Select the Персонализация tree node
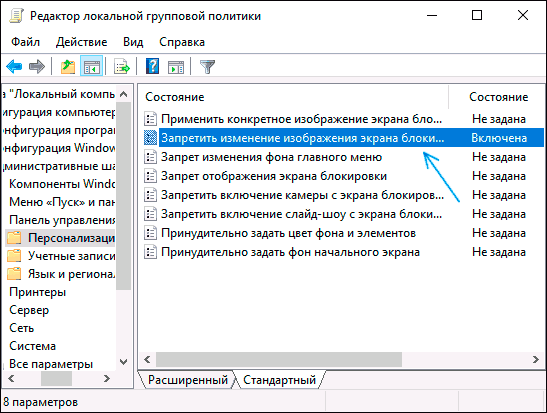Image resolution: width=547 pixels, height=413 pixels. (x=71, y=238)
